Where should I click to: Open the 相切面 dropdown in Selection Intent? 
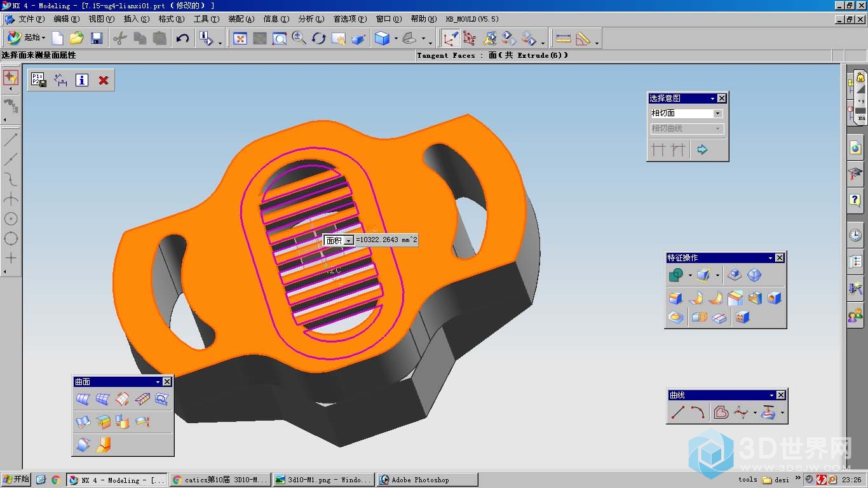pos(717,114)
